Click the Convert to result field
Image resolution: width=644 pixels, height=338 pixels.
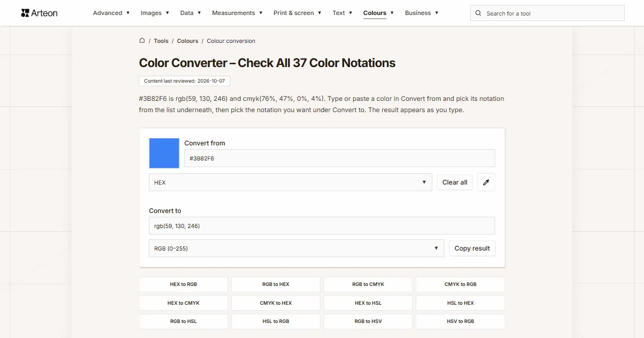coord(322,226)
